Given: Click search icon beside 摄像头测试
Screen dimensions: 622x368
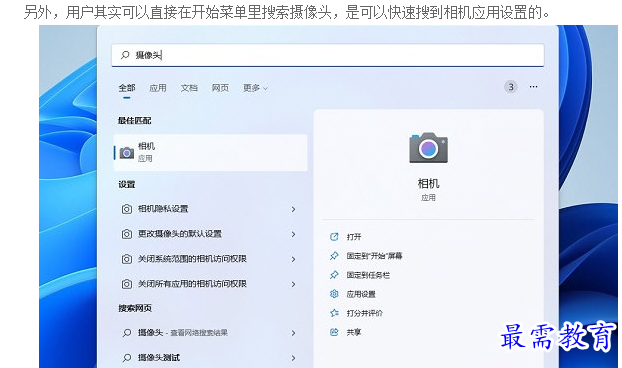Looking at the screenshot, I should 127,358.
